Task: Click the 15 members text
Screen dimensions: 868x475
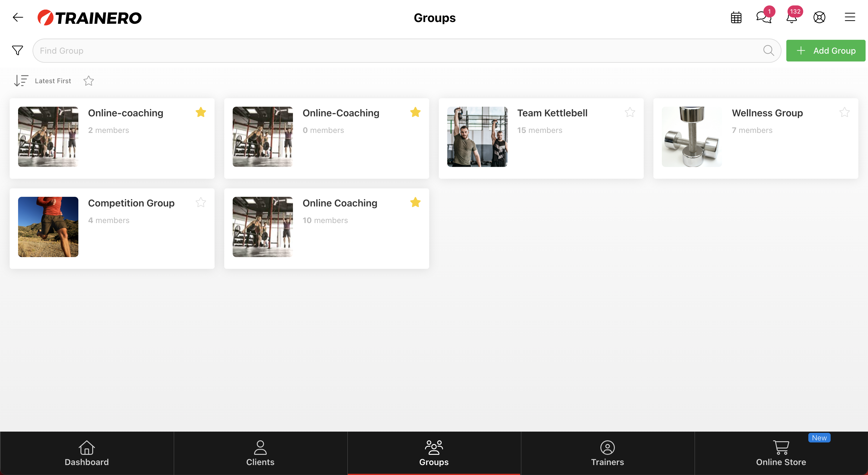Action: pyautogui.click(x=540, y=131)
